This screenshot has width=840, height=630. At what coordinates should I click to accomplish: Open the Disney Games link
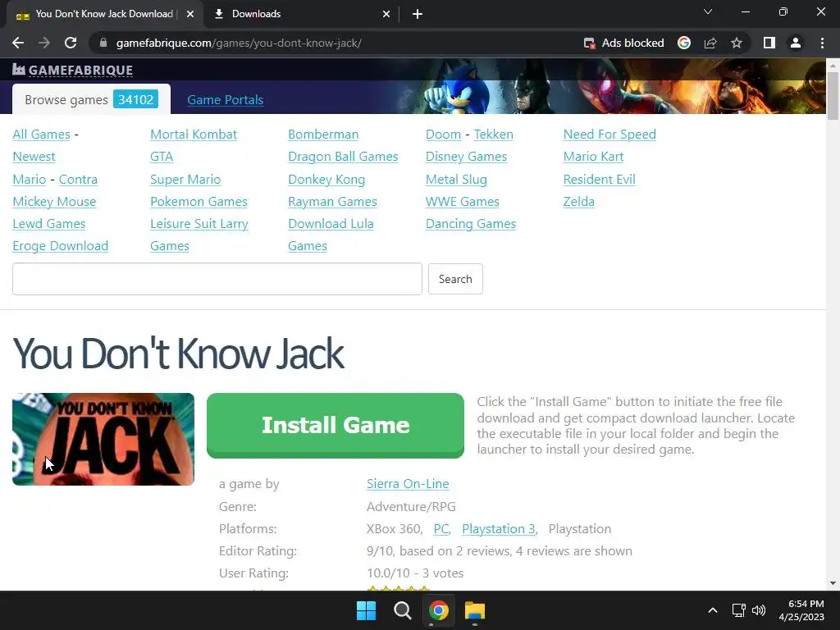tap(466, 157)
